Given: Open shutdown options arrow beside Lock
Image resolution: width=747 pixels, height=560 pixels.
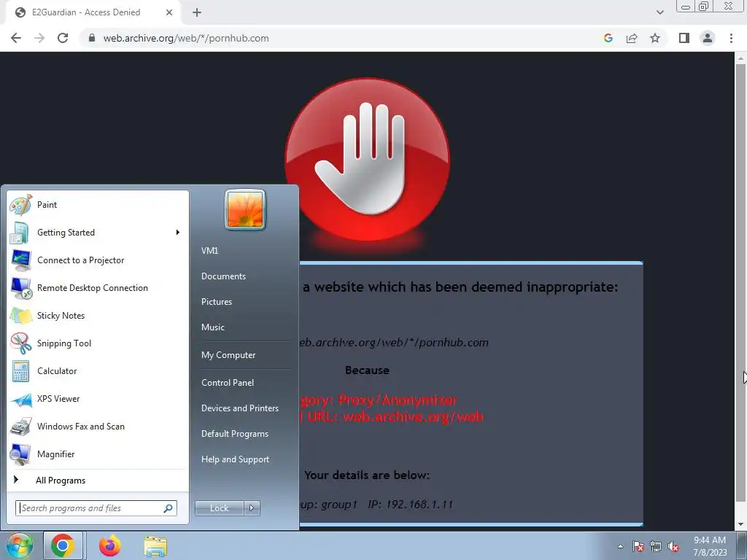Looking at the screenshot, I should [252, 508].
